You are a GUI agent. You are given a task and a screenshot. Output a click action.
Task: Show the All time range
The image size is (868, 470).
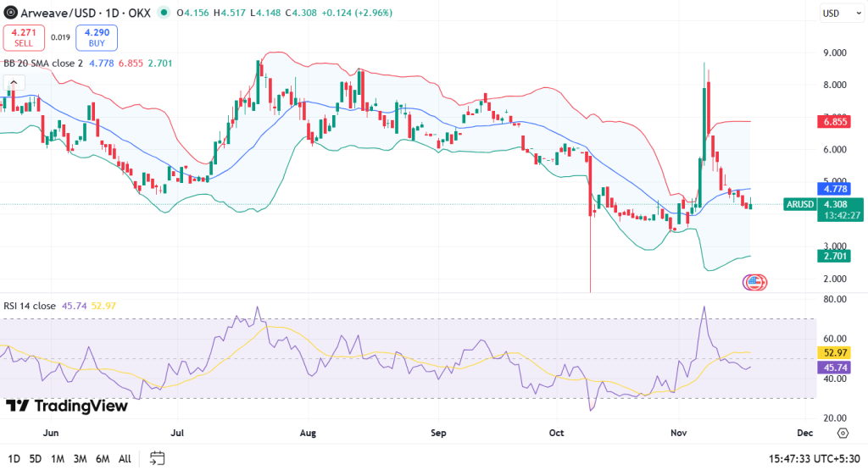pos(125,459)
